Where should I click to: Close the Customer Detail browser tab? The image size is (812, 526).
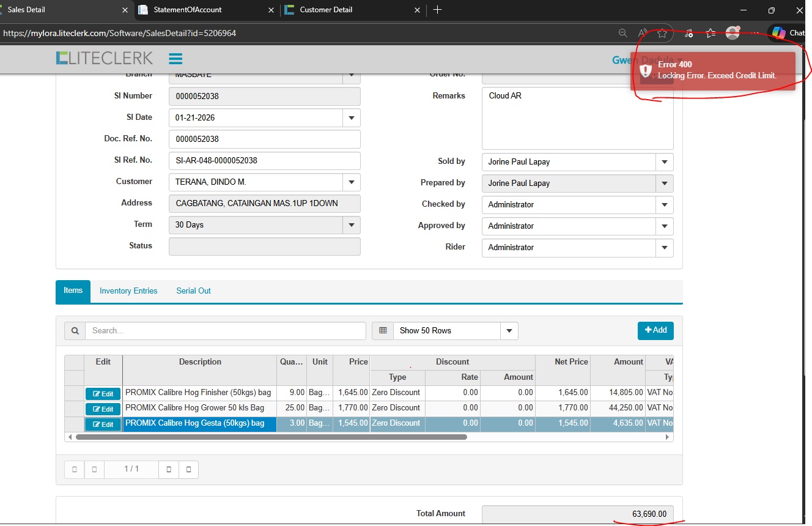click(418, 10)
